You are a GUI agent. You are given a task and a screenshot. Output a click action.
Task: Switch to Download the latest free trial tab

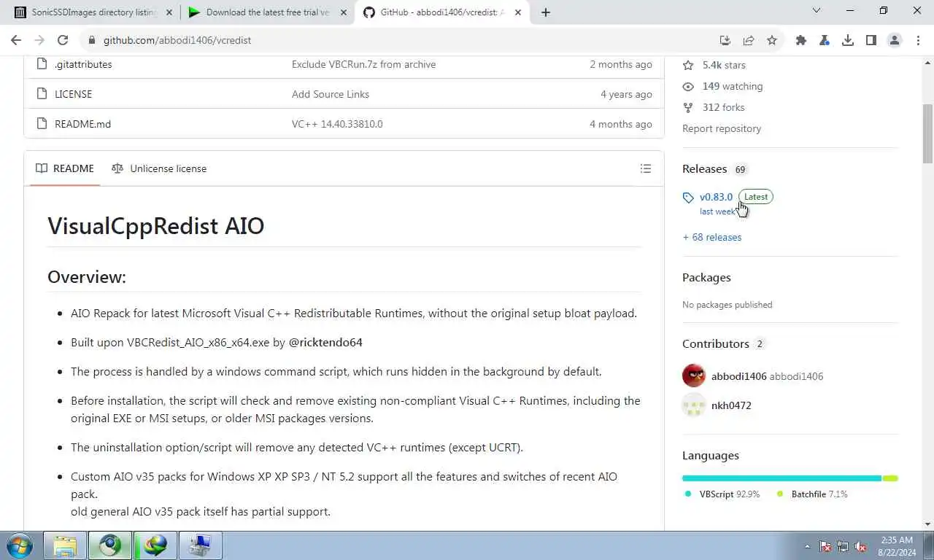[x=268, y=12]
